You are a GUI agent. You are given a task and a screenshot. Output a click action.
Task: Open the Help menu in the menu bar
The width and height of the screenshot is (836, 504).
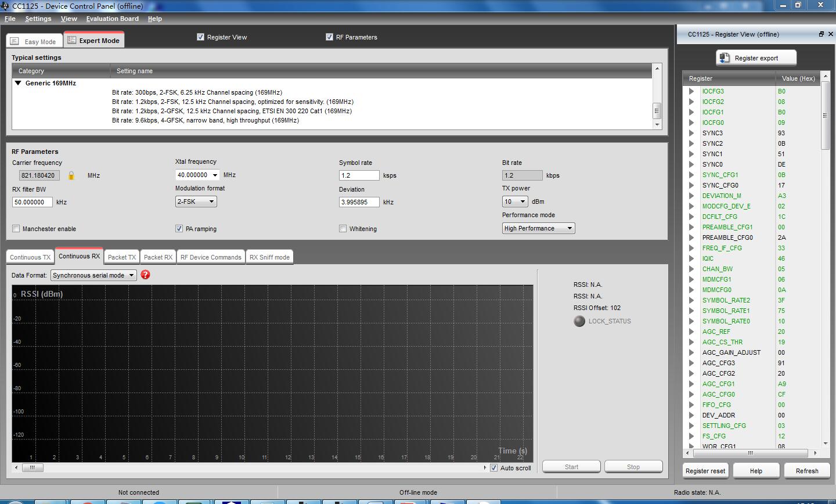[154, 19]
